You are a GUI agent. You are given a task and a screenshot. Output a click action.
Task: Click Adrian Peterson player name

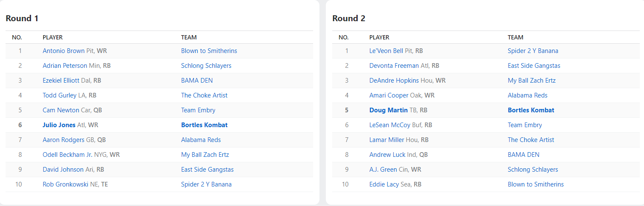click(x=65, y=66)
